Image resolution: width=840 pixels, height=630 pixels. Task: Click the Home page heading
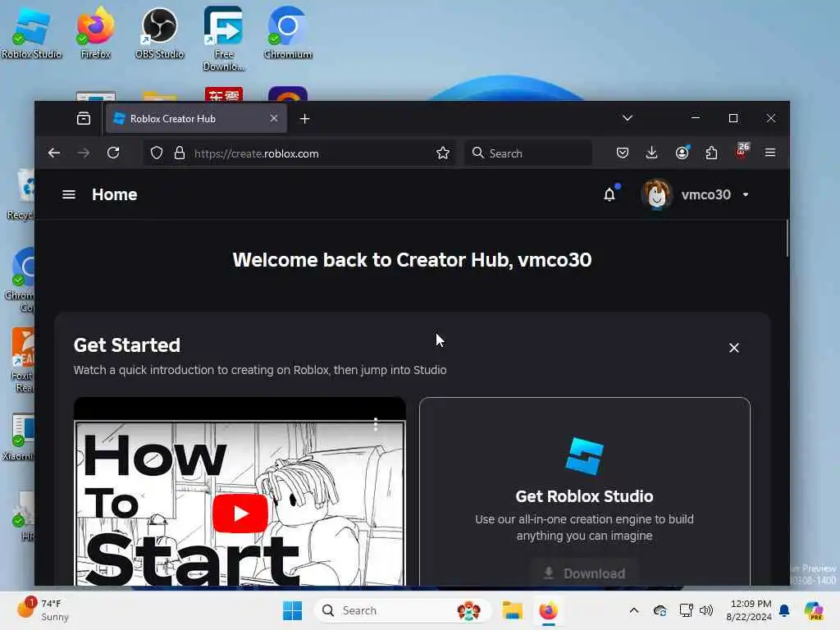115,194
